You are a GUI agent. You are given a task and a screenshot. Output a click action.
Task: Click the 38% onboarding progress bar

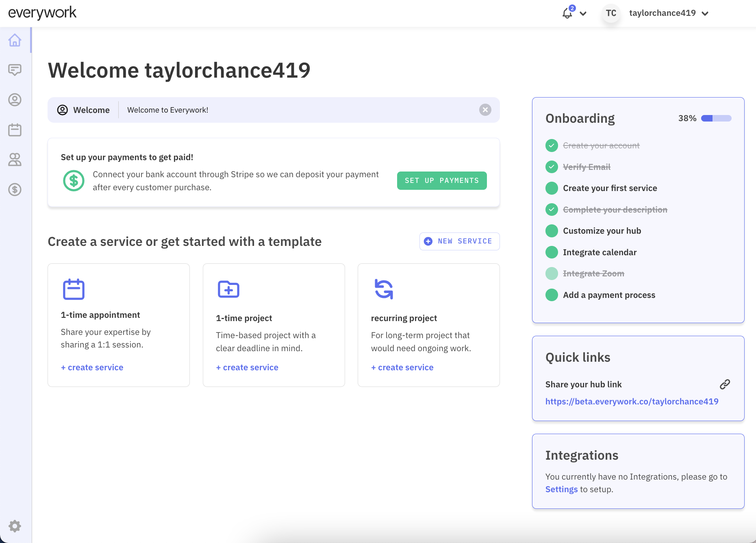pos(715,118)
